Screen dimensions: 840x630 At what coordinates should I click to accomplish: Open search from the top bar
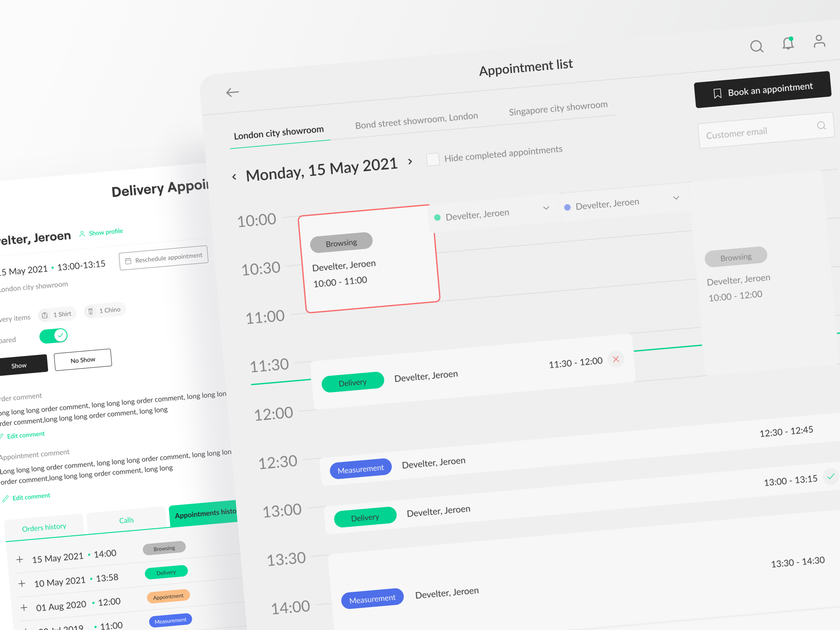[756, 46]
